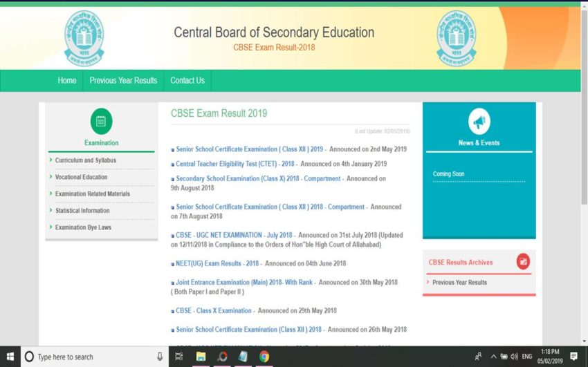
Task: Open the People icon in system tray
Action: (x=478, y=357)
